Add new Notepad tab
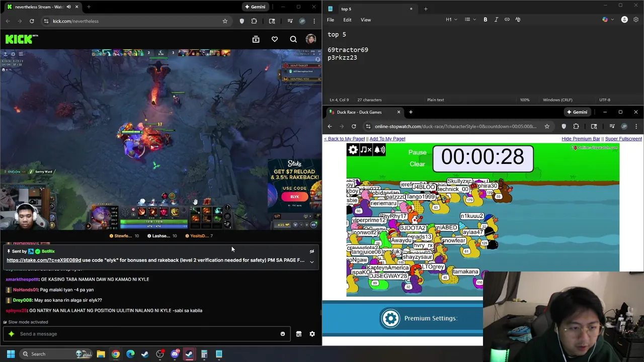This screenshot has width=644, height=362. click(426, 9)
